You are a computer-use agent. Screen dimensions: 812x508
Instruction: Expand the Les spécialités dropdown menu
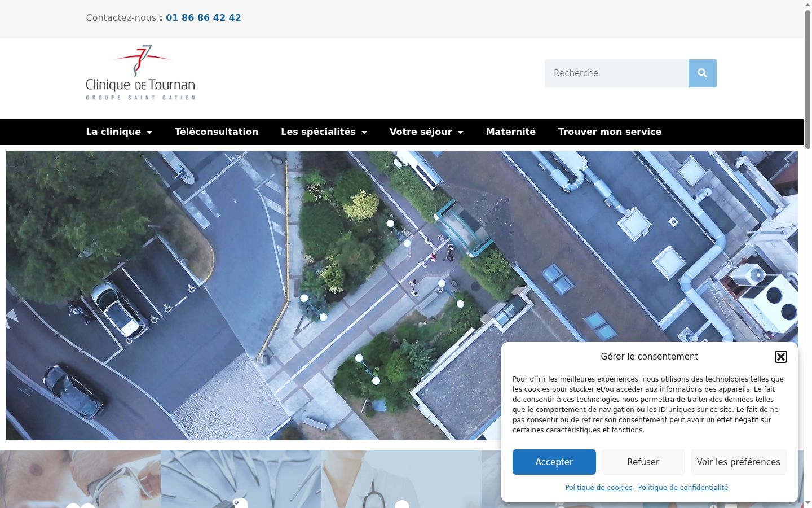click(324, 132)
